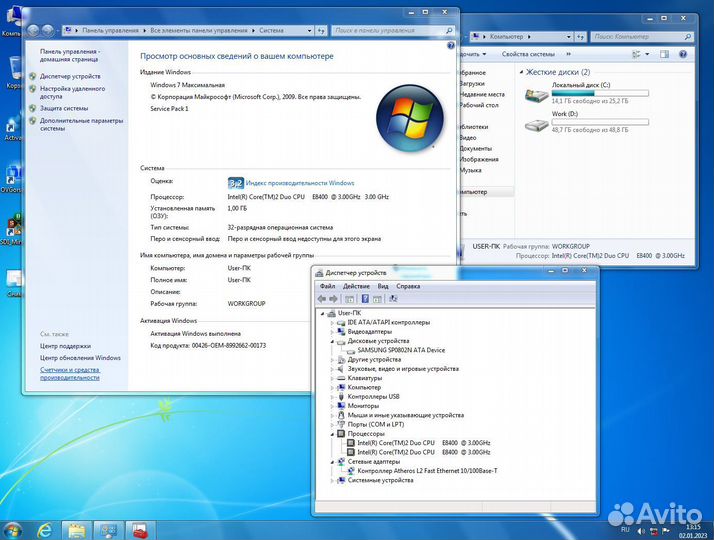Expand the Контроллеры USB node
This screenshot has height=540, width=714.
[332, 397]
